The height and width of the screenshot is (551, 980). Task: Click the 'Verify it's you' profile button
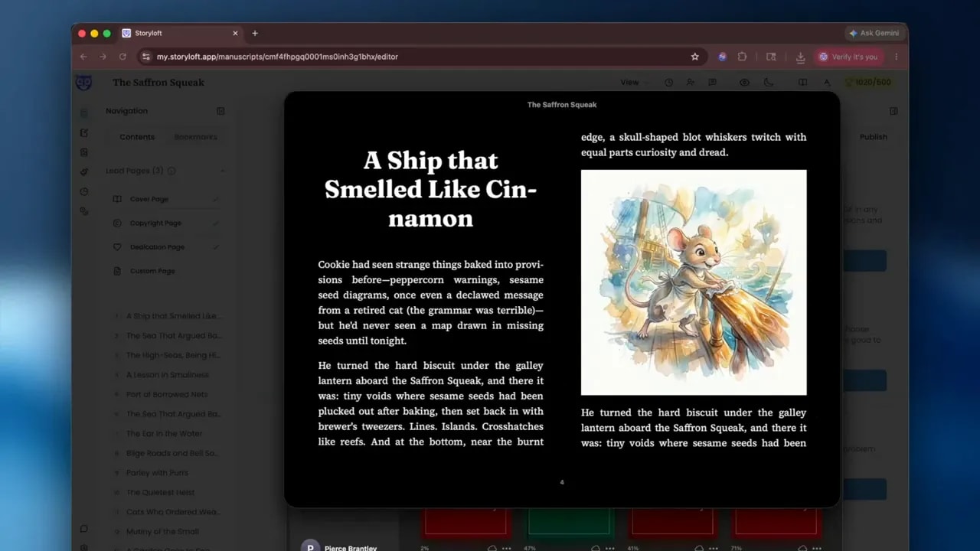tap(848, 57)
